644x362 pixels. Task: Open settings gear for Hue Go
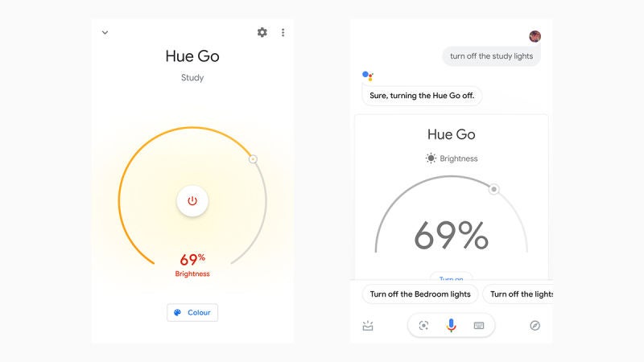click(x=262, y=32)
